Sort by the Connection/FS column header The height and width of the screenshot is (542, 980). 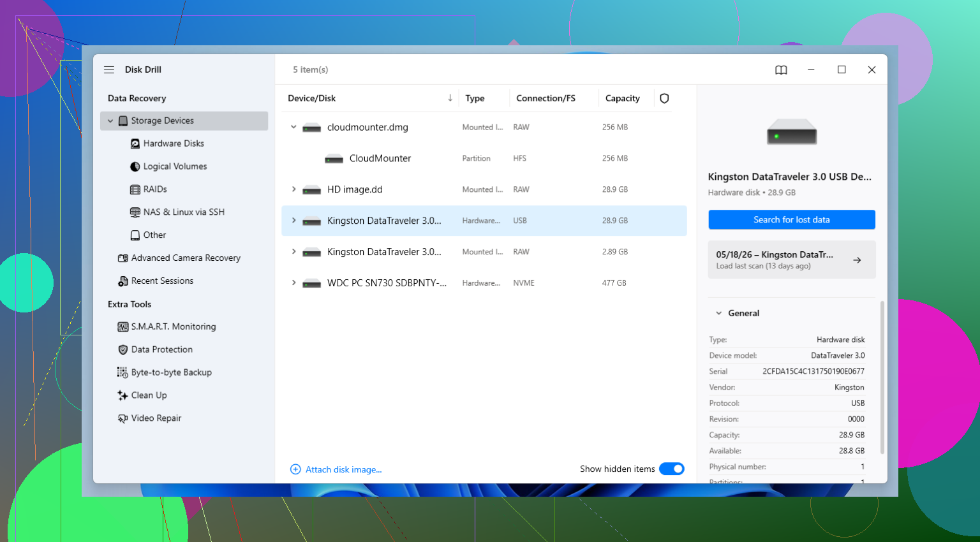546,98
